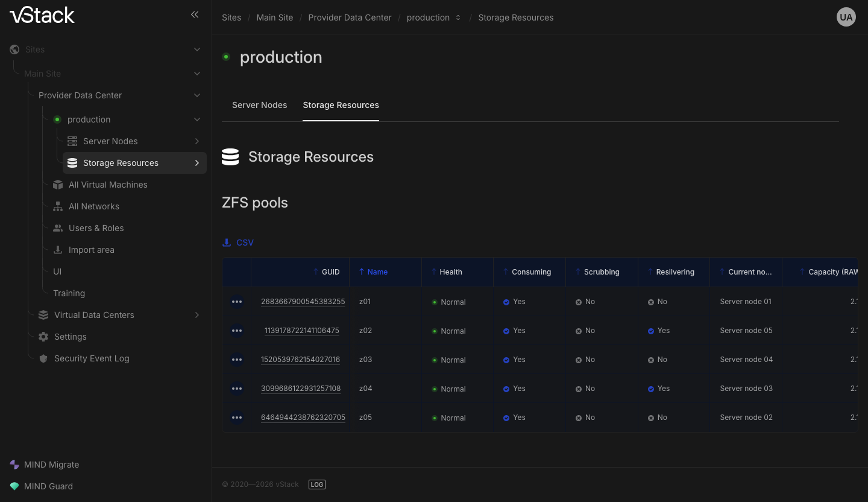This screenshot has height=502, width=868.
Task: Open MIND Migrate in sidebar
Action: [52, 465]
